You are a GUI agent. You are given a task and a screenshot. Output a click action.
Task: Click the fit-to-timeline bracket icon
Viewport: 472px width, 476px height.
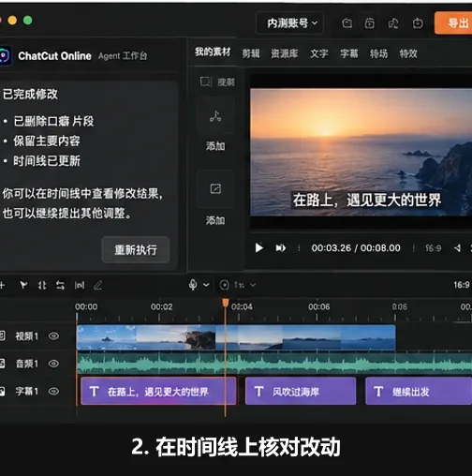coord(80,285)
